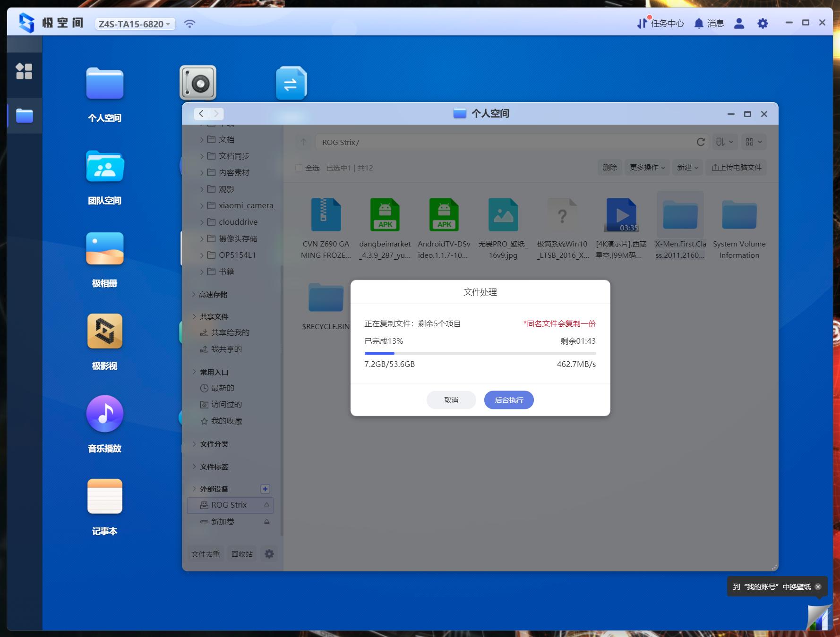Image resolution: width=840 pixels, height=637 pixels.
Task: Select 我的收藏 favorites entry
Action: [226, 421]
